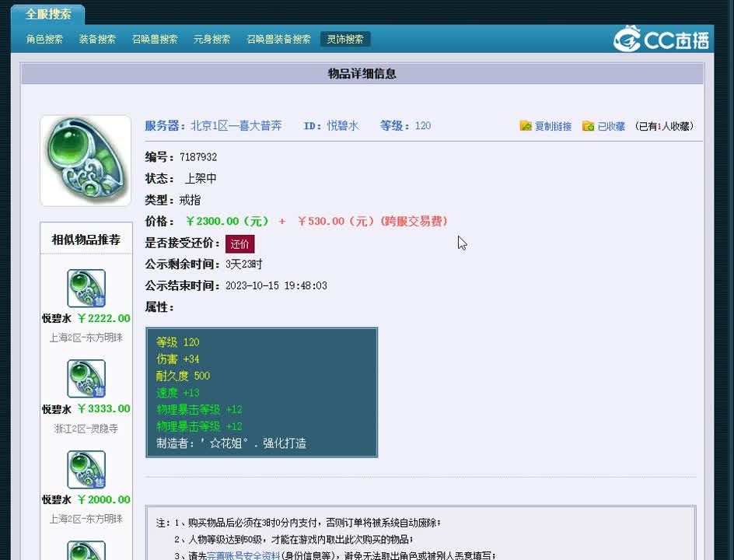Click the CC直播 logo
This screenshot has width=734, height=560.
point(662,39)
